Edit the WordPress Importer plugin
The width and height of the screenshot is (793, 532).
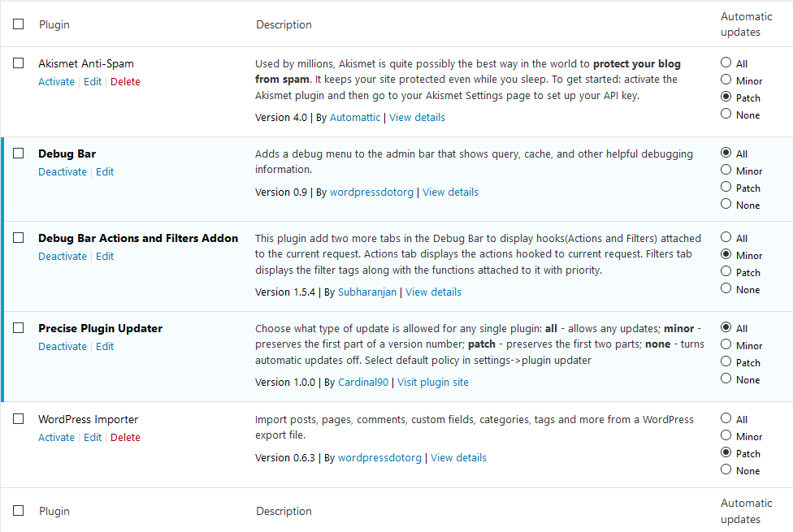93,438
